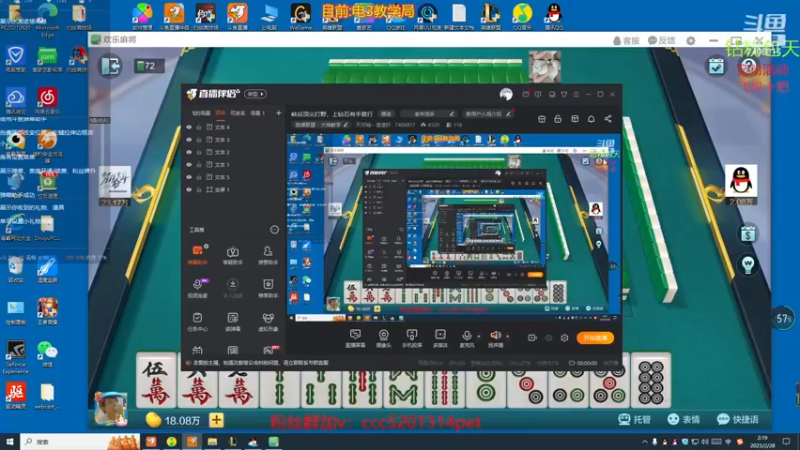Toggle visibility of the 文本 5 layer

coord(189,177)
